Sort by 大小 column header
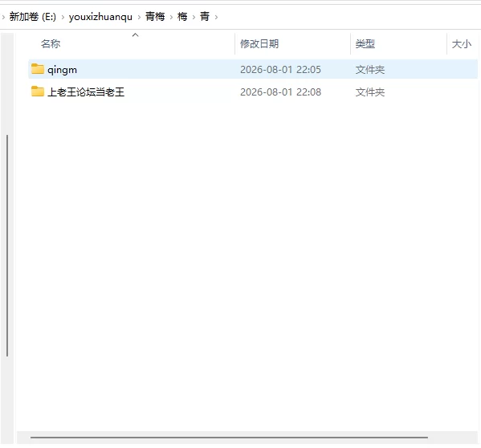 tap(462, 44)
